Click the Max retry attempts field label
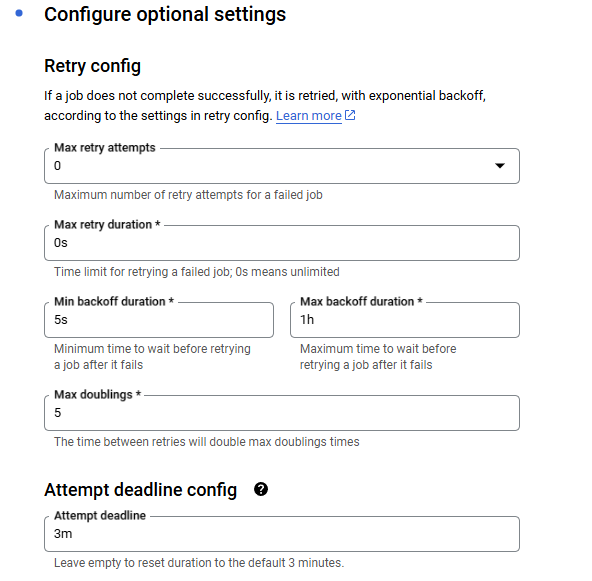 pyautogui.click(x=105, y=148)
